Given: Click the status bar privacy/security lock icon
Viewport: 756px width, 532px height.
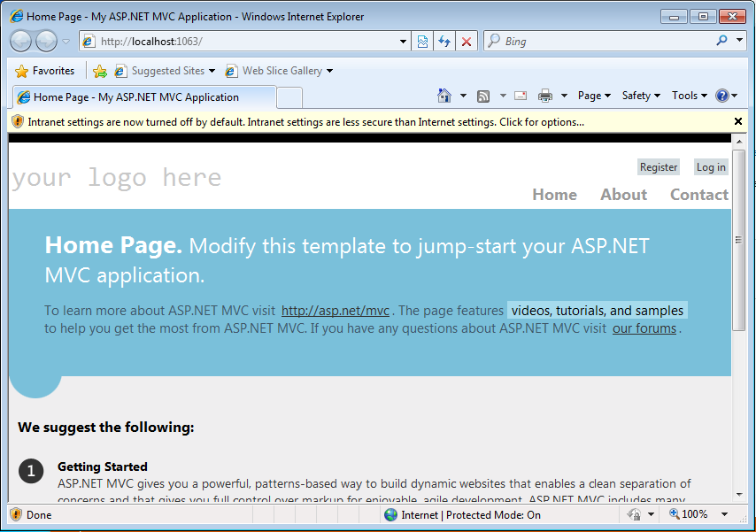Looking at the screenshot, I should 634,514.
